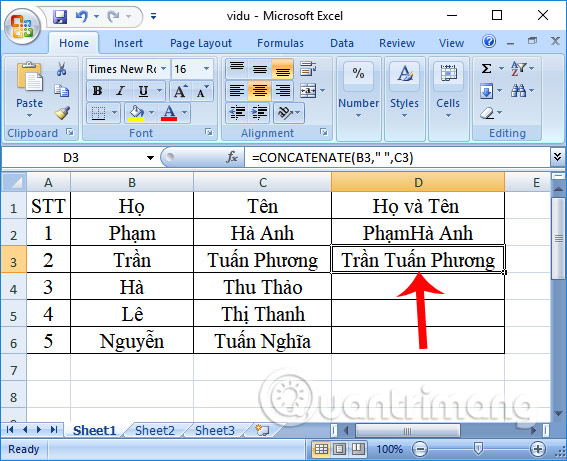Viewport: 567px width, 461px height.
Task: Switch to Insert tab
Action: click(128, 43)
